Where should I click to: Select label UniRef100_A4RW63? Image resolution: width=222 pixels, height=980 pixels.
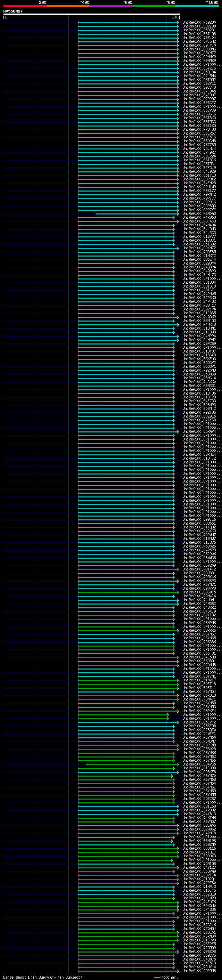[199, 217]
